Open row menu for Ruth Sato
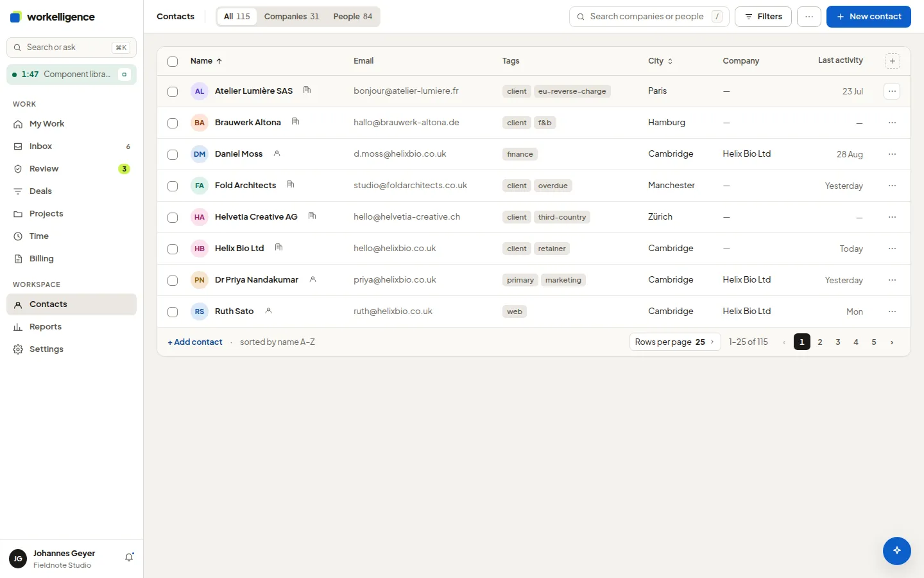Screen dimensions: 924x578 point(892,311)
